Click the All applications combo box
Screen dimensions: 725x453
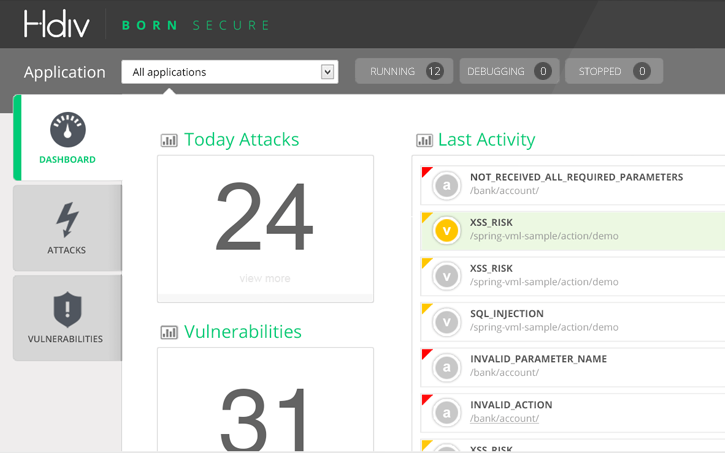(230, 72)
